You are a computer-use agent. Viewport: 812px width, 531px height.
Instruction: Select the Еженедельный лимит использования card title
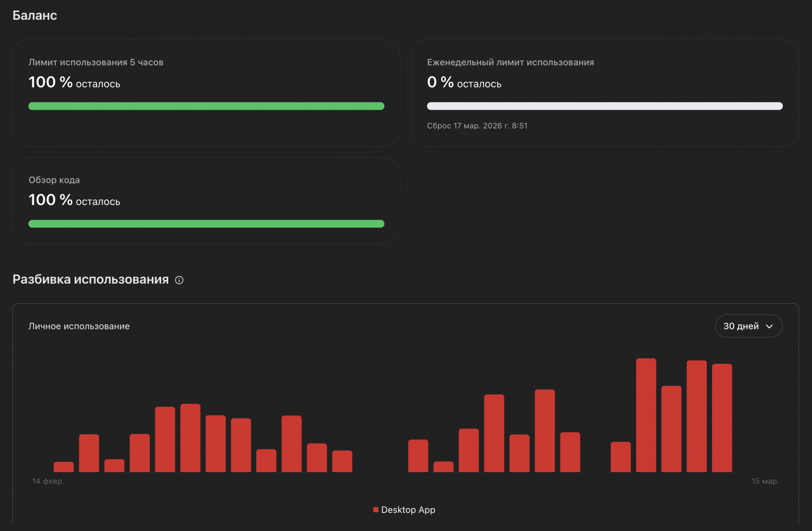click(510, 62)
